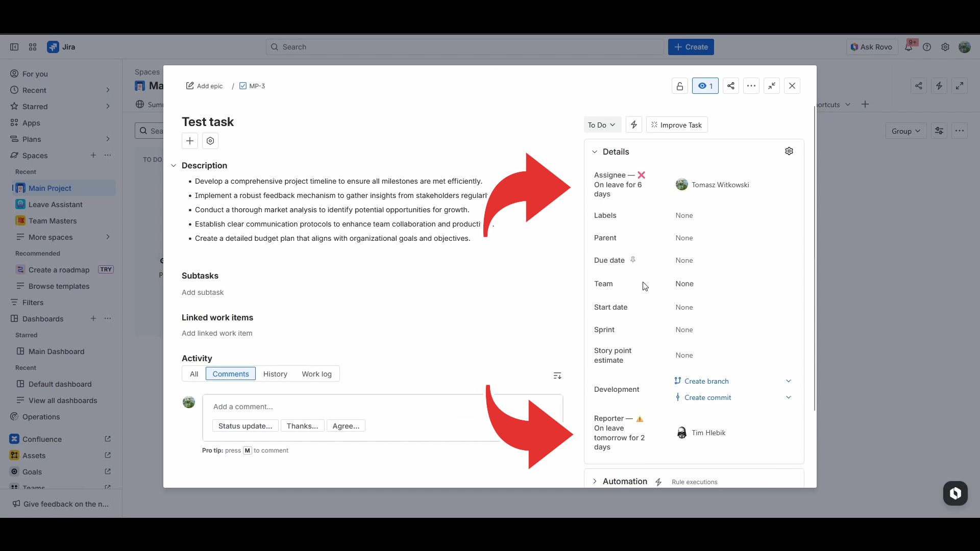Click the automation lightning bolt icon
Image resolution: width=980 pixels, height=551 pixels.
point(633,124)
